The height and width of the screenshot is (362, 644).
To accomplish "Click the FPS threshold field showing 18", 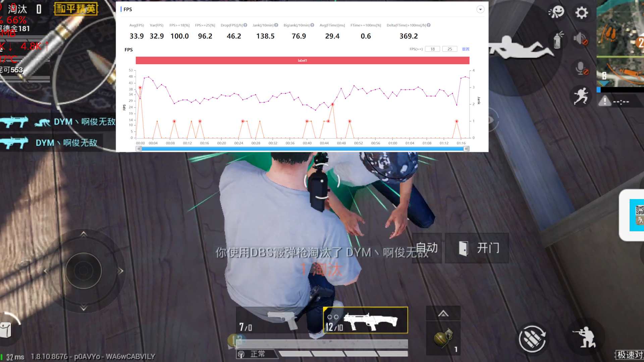I will 432,49.
